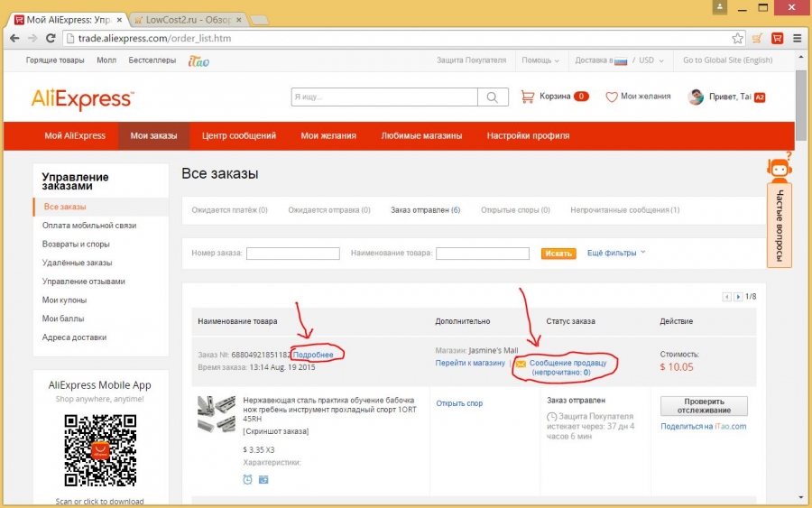
Task: Go back with browser back arrow
Action: tap(14, 38)
